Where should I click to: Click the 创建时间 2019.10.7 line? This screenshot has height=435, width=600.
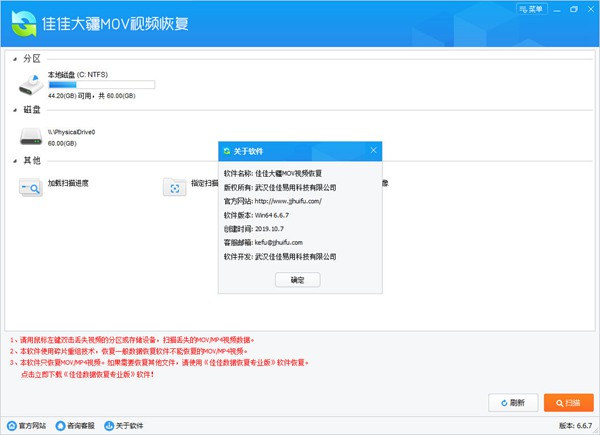[x=253, y=229]
